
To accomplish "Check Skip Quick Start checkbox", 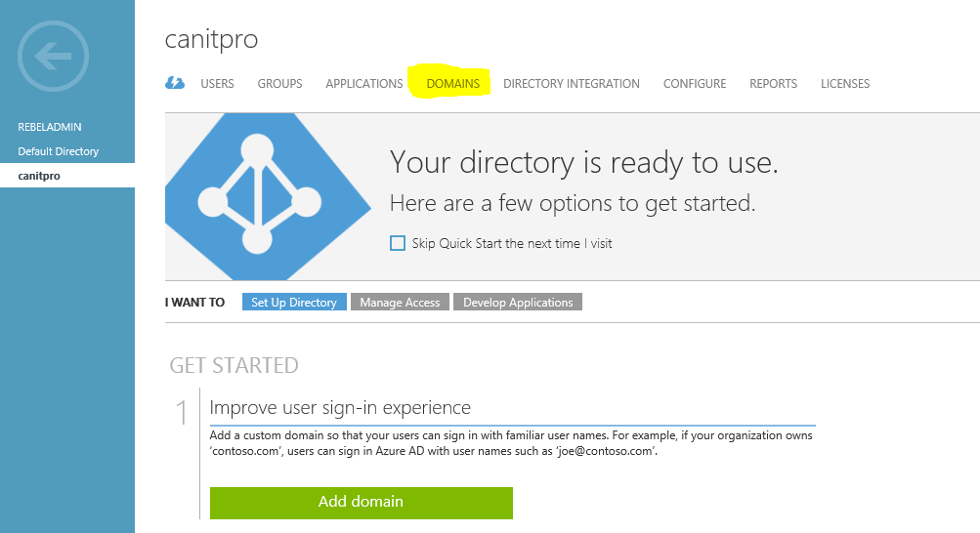I will 398,243.
